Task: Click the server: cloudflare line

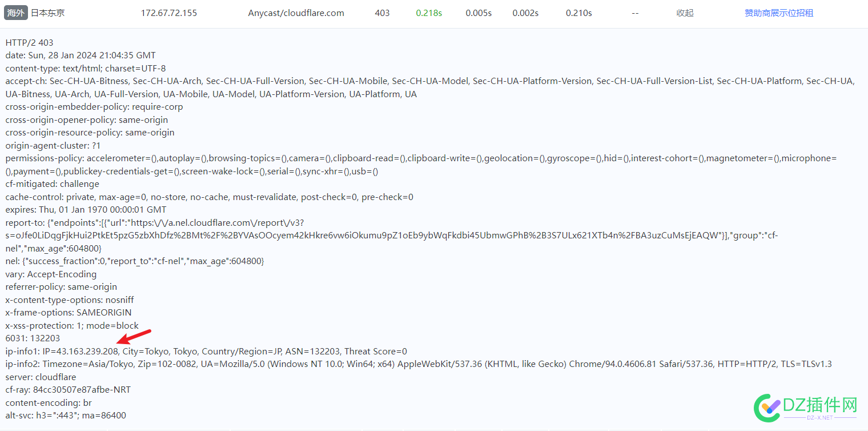Action: (x=41, y=377)
